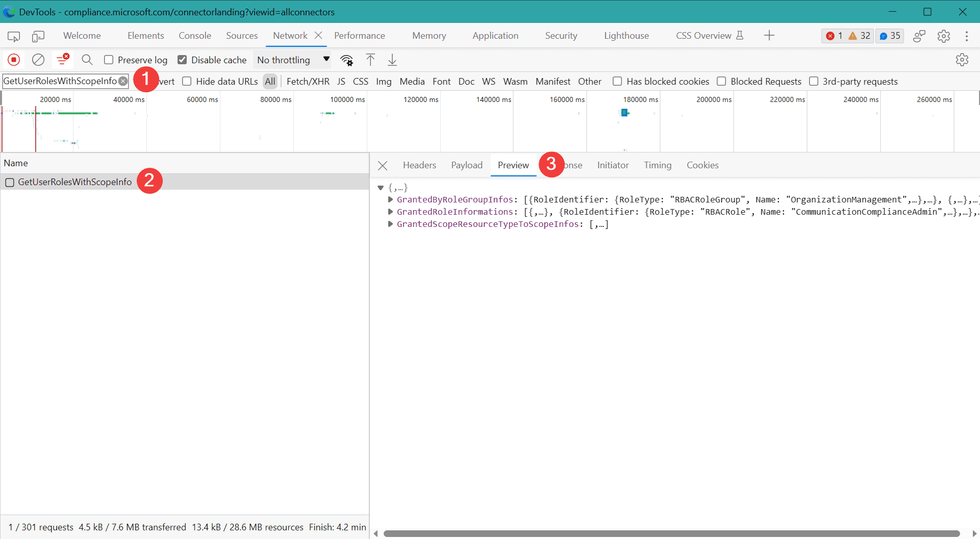Show the Headers tab of request
980x539 pixels.
coord(419,165)
